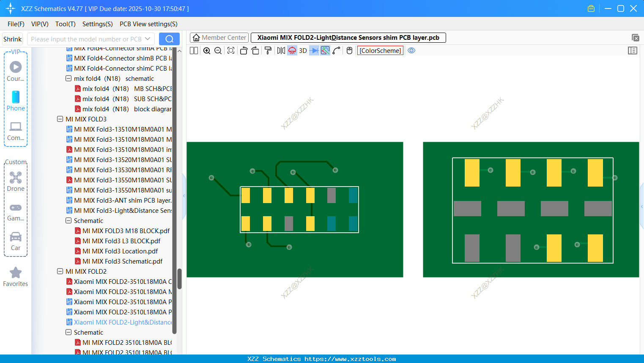644x363 pixels.
Task: Collapse Schematic folder above MI MIX FOLD3 M18 BLOCK.pdf
Action: (69, 221)
